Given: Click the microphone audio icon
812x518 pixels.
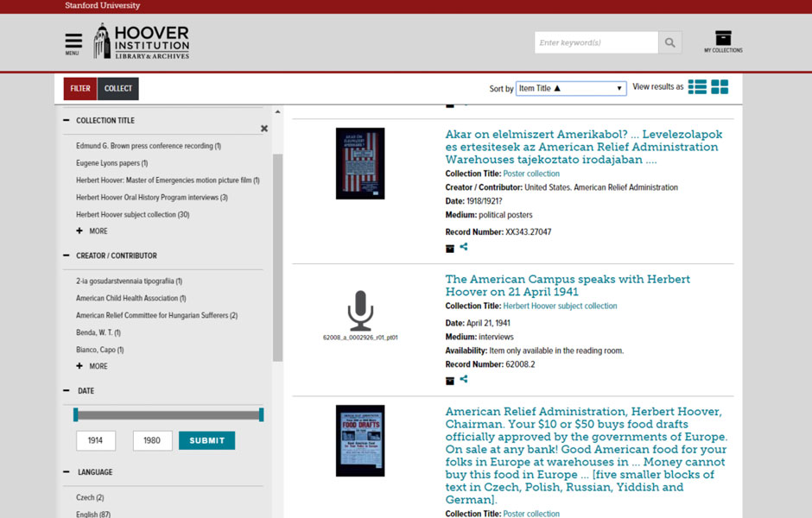Looking at the screenshot, I should [x=360, y=310].
